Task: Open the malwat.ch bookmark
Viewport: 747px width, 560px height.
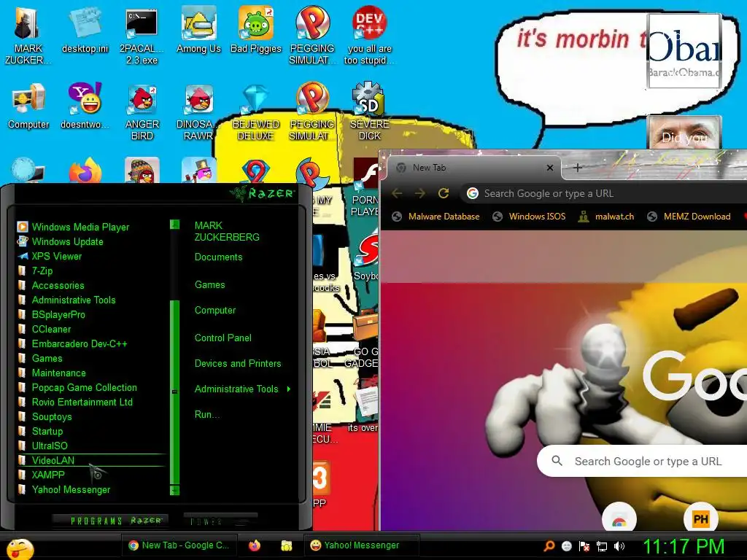Action: 606,217
